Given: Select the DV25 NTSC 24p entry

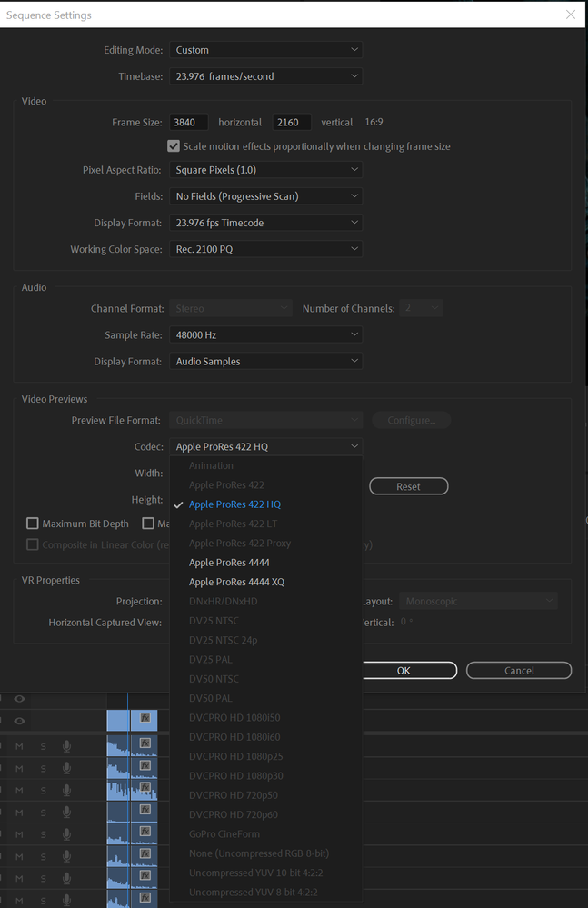Looking at the screenshot, I should tap(266, 640).
